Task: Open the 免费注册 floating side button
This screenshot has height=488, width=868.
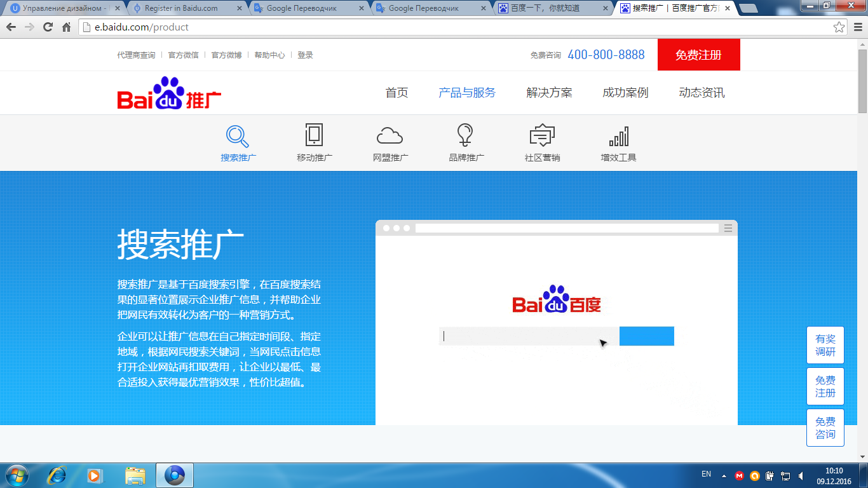Action: point(825,386)
